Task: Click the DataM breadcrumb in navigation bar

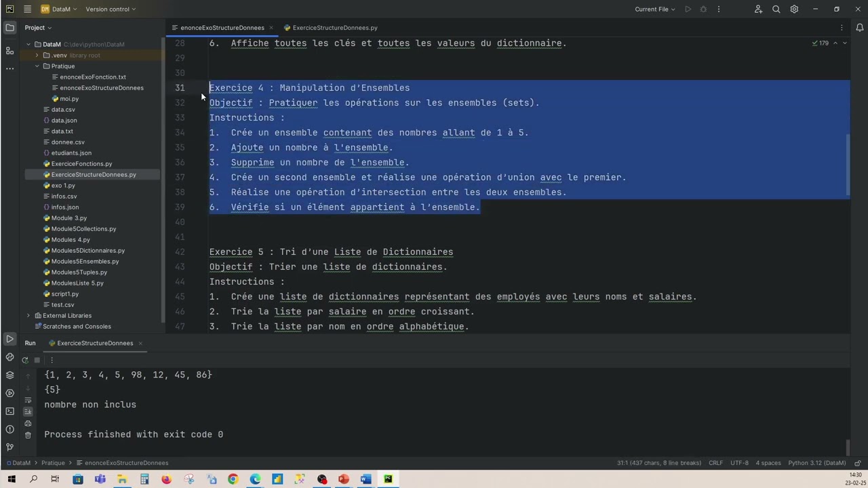Action: tap(22, 463)
